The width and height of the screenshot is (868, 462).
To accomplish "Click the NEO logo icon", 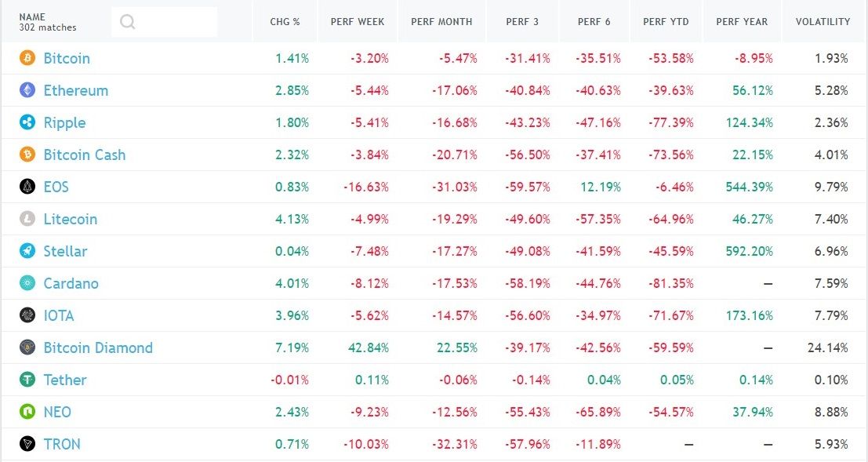I will (x=27, y=412).
